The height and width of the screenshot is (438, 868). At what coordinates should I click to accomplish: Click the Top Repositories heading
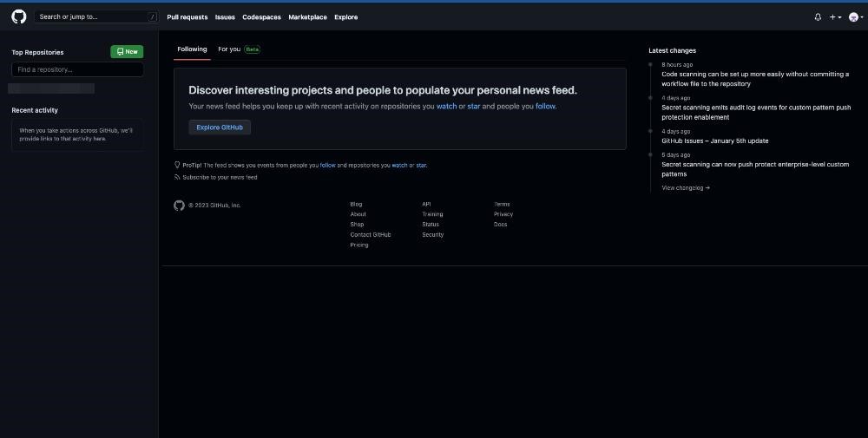tap(37, 53)
